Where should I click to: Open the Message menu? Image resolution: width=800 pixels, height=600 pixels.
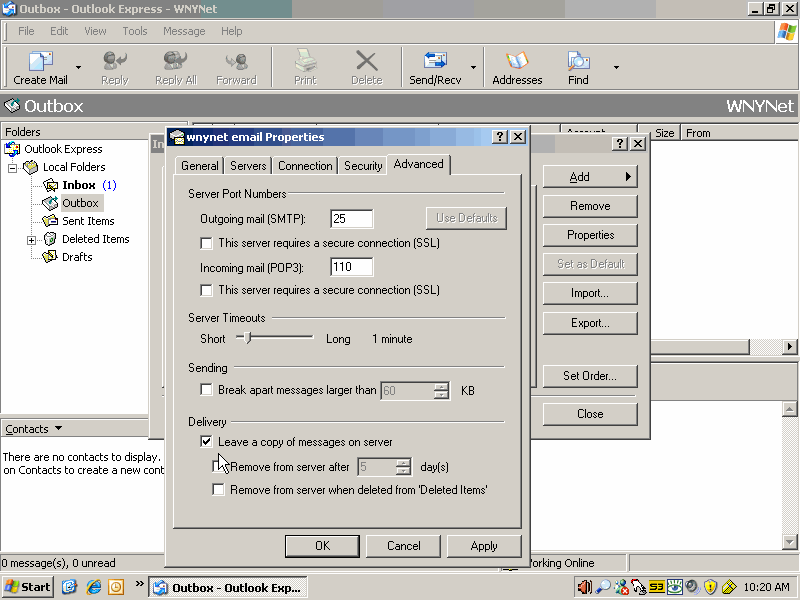[x=184, y=31]
